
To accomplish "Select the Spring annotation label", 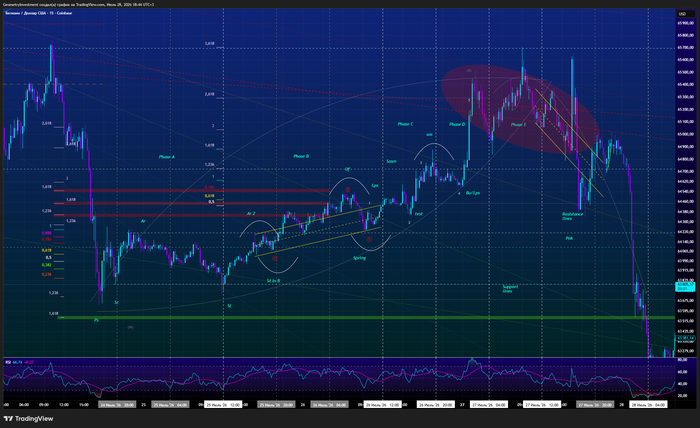I will [359, 258].
